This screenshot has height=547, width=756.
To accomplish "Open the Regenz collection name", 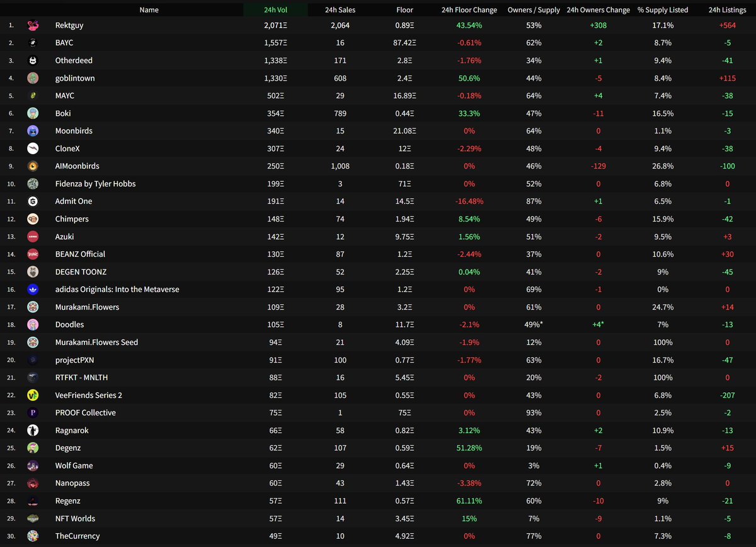I will [67, 501].
